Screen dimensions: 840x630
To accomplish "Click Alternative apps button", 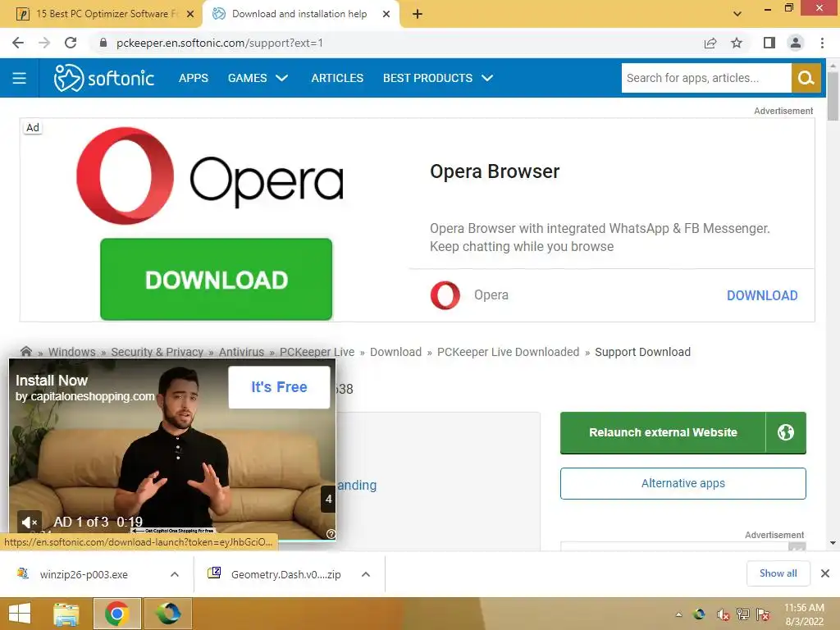I will 683,483.
